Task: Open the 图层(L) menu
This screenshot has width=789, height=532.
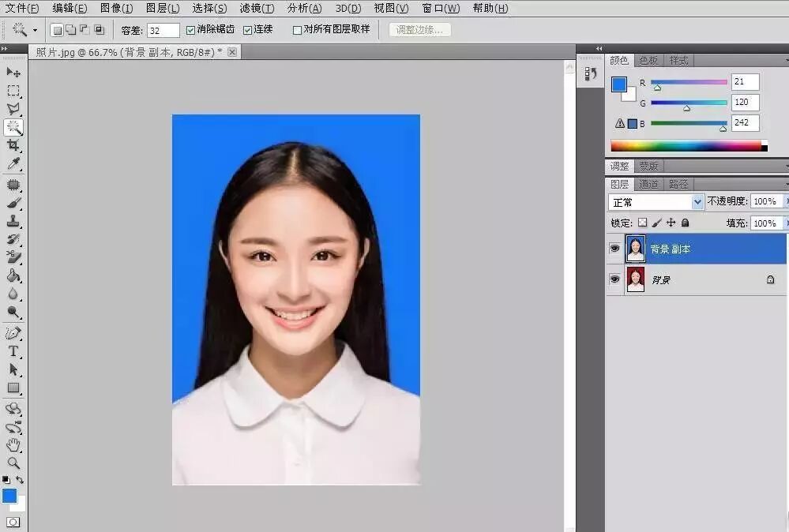Action: pos(163,8)
